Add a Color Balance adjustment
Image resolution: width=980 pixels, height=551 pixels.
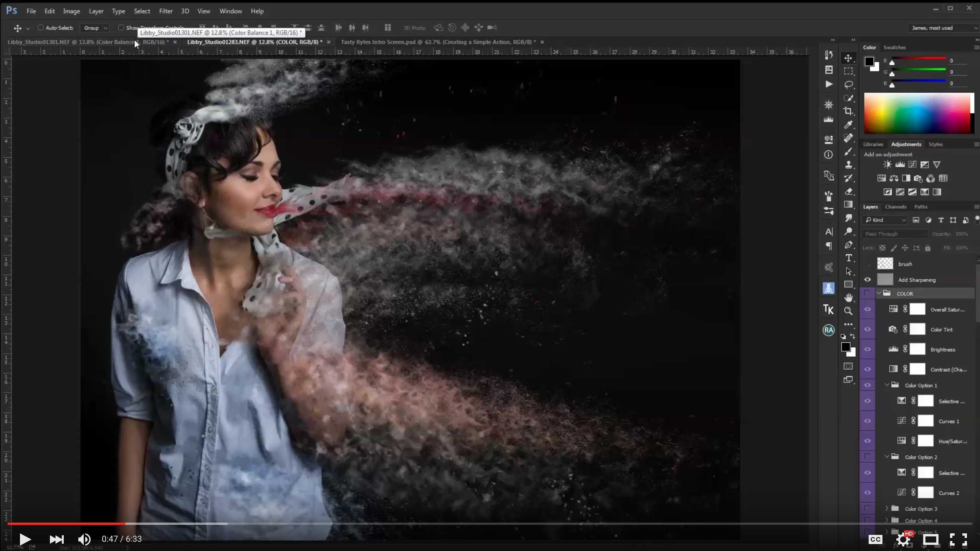pyautogui.click(x=894, y=178)
